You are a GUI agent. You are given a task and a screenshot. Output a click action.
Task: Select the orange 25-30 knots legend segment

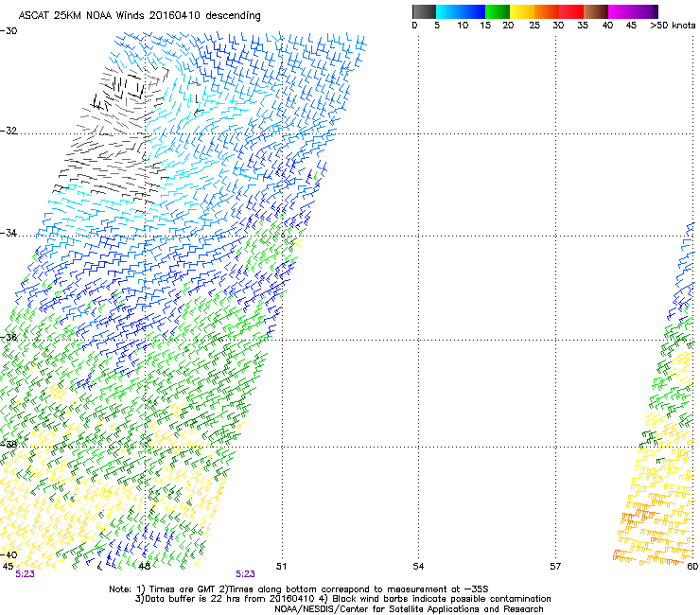point(547,11)
